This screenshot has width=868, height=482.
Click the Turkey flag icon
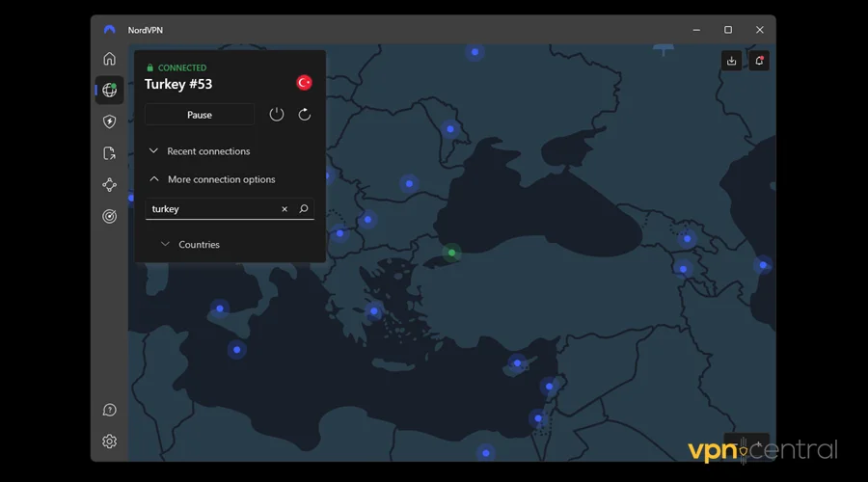tap(304, 83)
